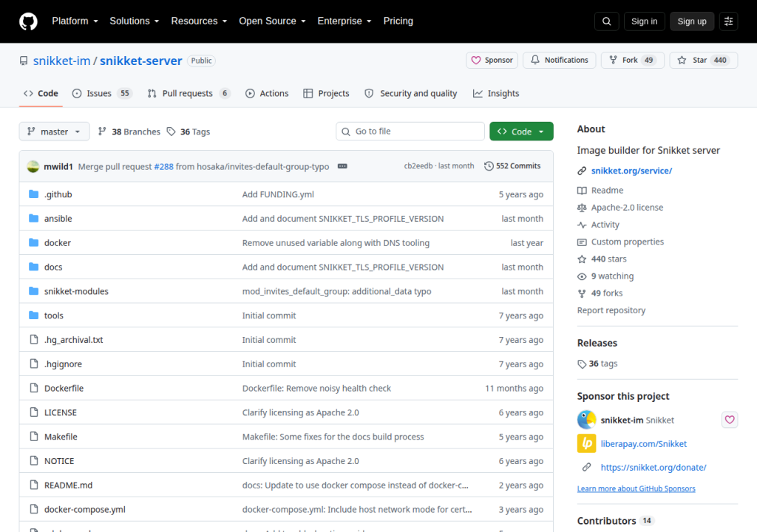Open the snikket-server repository link
Viewport: 757px width, 532px height.
click(x=141, y=61)
